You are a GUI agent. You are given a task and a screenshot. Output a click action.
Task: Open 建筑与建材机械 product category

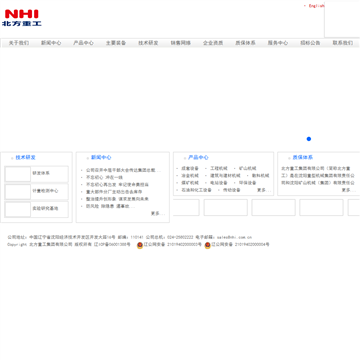click(225, 176)
